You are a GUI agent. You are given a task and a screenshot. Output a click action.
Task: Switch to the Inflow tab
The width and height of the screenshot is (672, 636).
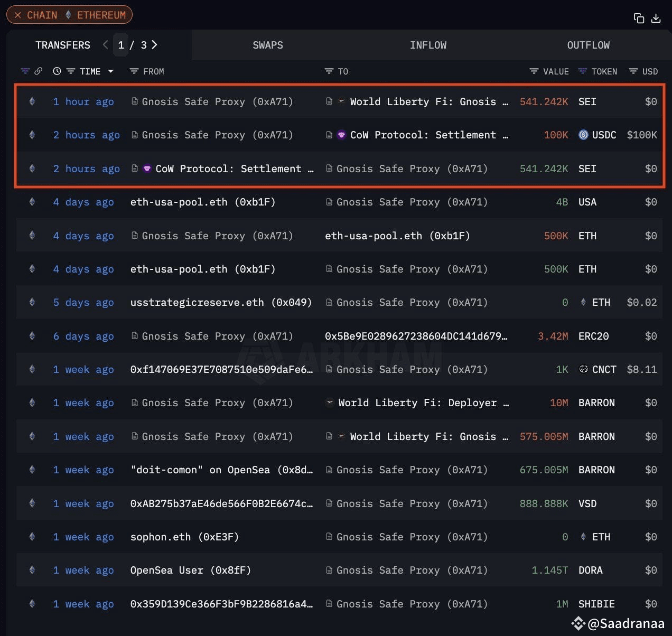point(428,45)
